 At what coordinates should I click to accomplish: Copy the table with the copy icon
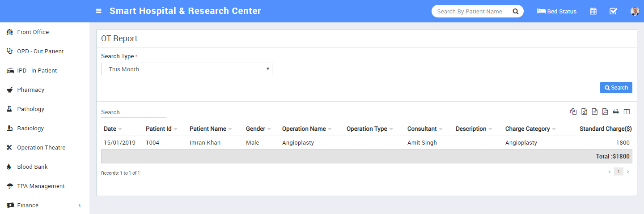click(573, 111)
